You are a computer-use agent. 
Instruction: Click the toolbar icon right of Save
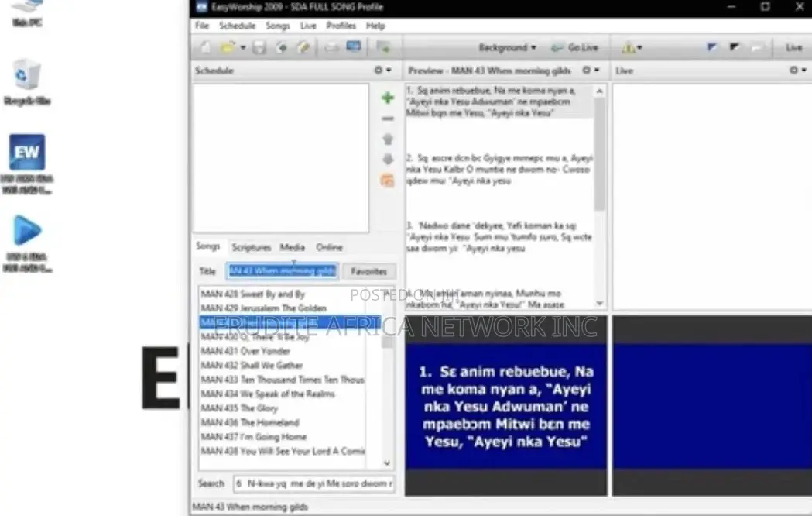tap(281, 48)
